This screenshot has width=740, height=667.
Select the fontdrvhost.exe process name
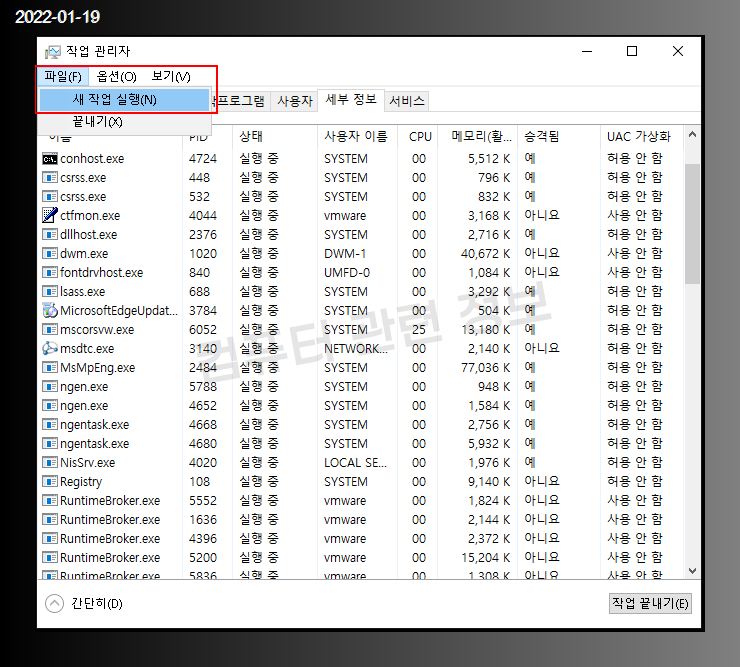coord(101,272)
